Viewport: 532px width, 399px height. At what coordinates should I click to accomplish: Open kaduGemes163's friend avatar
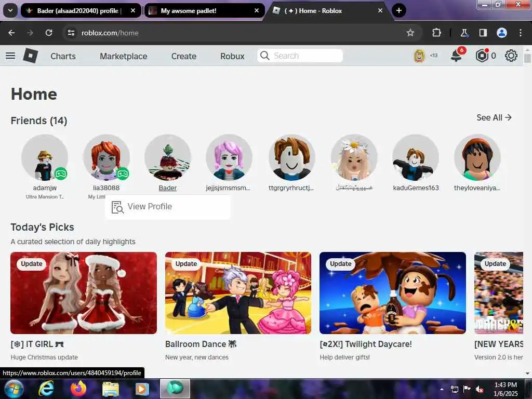click(416, 157)
